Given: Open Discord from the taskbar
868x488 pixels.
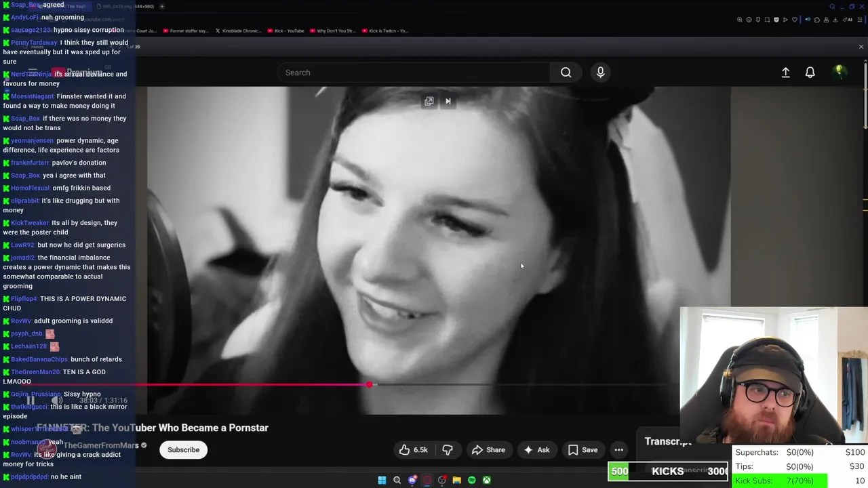Looking at the screenshot, I should [412, 480].
